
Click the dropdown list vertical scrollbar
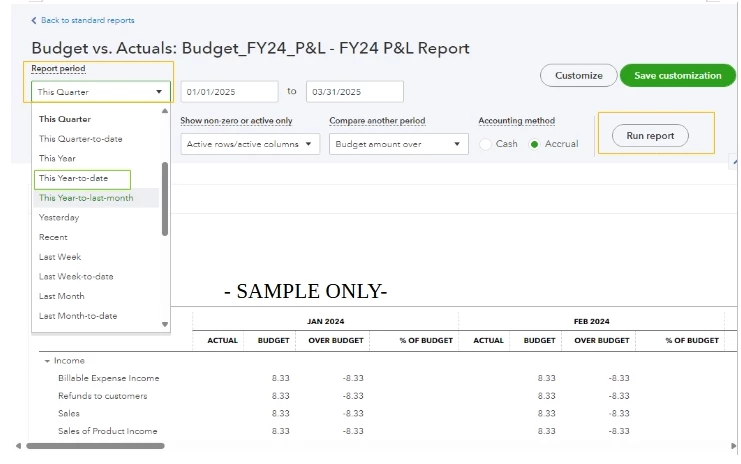(x=164, y=199)
